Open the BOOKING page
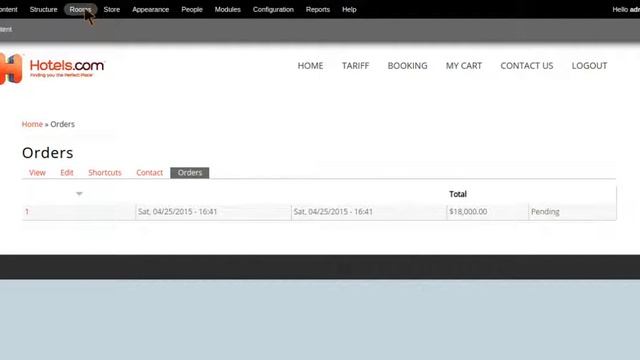Screen dimensions: 640x360 [x=407, y=66]
